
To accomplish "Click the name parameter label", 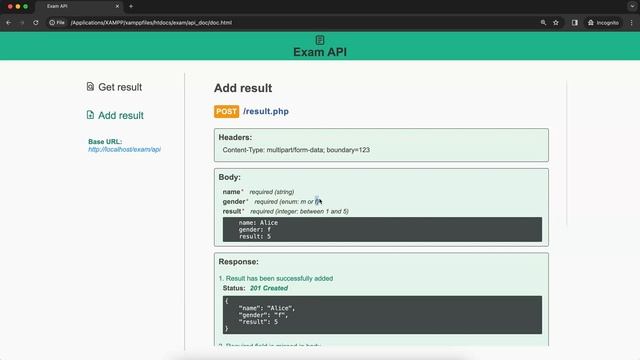I will tap(231, 192).
